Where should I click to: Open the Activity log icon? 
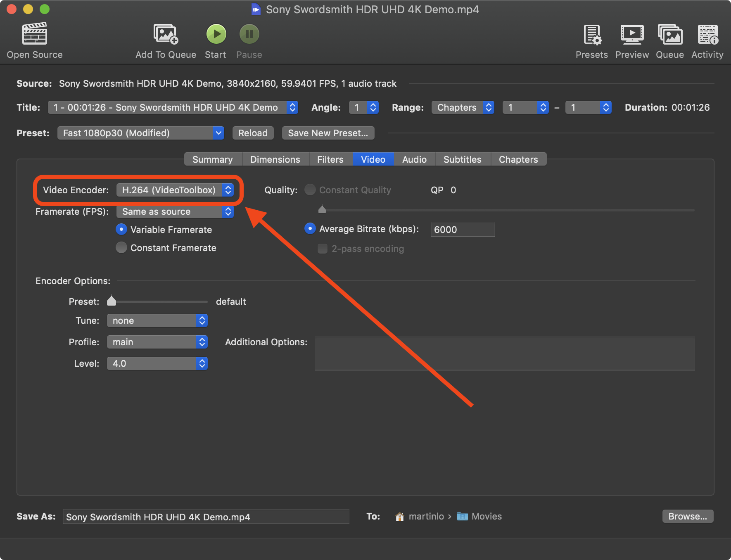tap(708, 34)
